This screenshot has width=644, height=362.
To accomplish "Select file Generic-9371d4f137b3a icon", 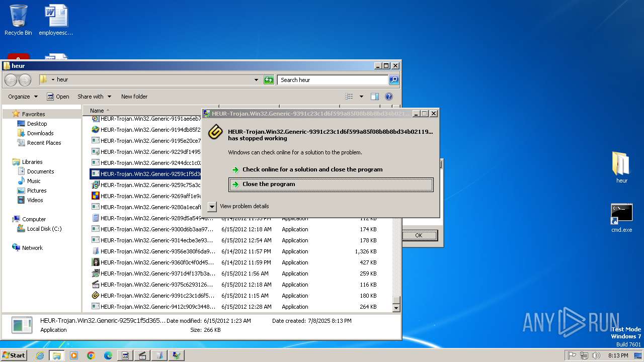I will (x=95, y=274).
